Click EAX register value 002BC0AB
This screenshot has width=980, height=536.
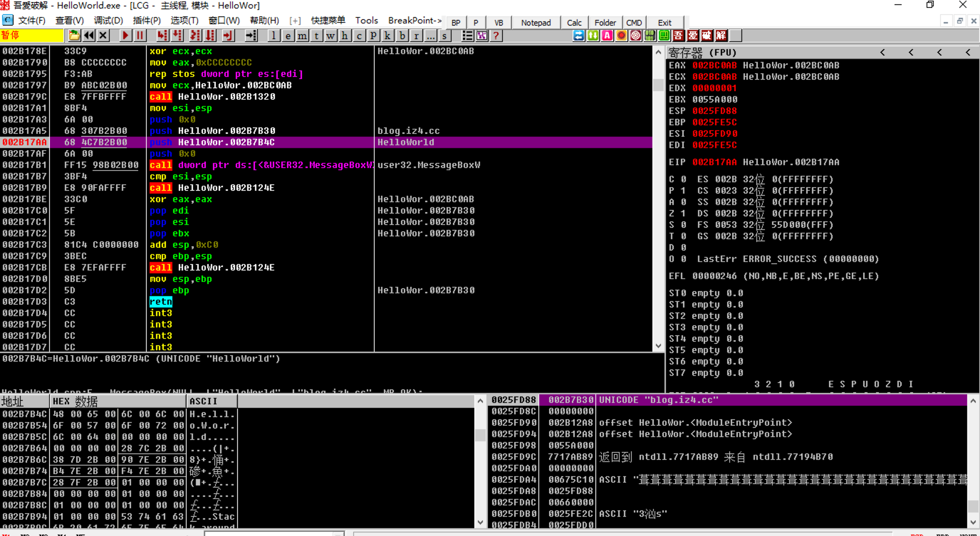click(714, 65)
